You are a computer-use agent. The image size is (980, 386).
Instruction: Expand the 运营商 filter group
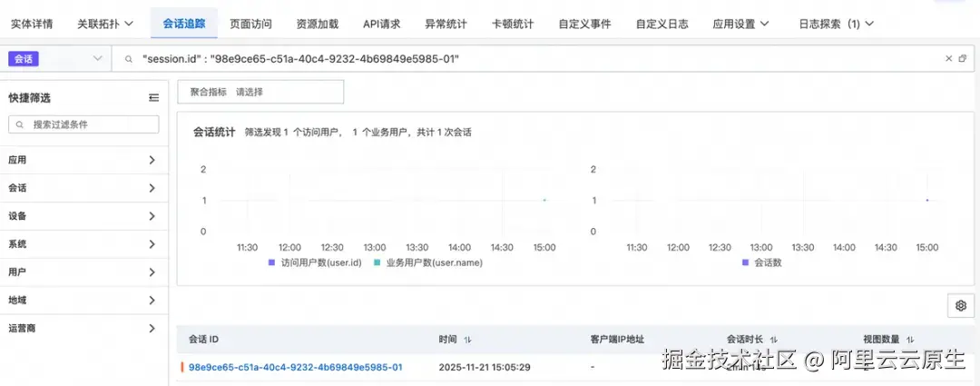click(x=84, y=328)
